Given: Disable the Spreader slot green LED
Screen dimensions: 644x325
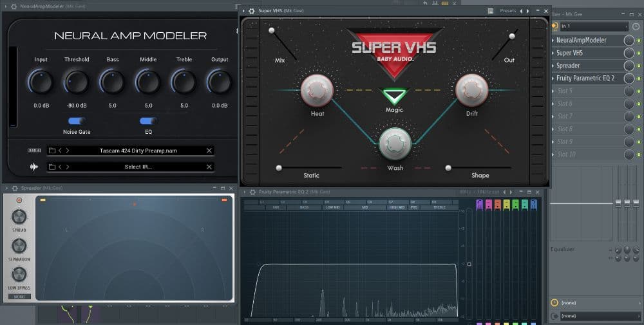Looking at the screenshot, I should pyautogui.click(x=639, y=66).
